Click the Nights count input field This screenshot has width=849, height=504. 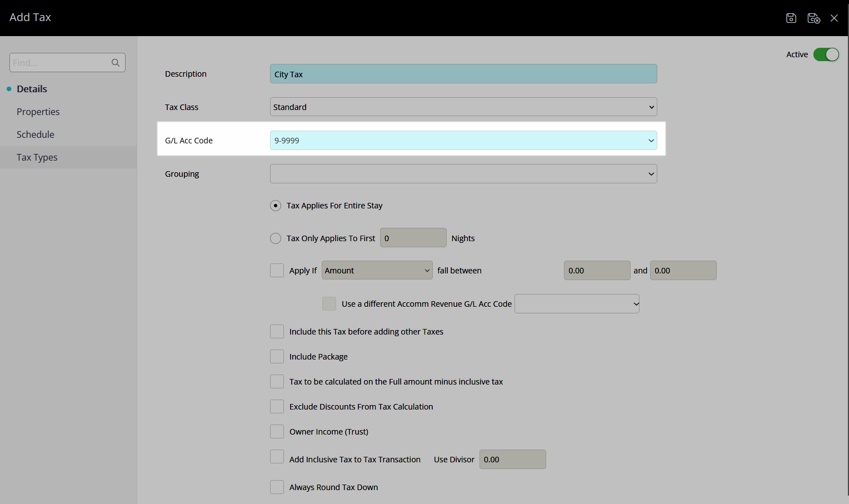coord(413,238)
